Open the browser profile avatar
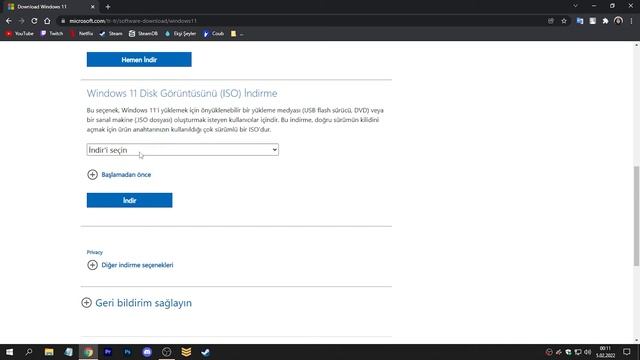 (618, 21)
